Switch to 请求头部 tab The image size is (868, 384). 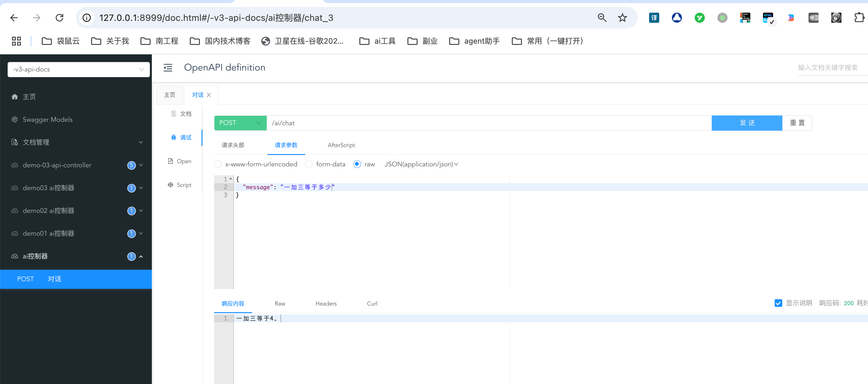point(233,145)
